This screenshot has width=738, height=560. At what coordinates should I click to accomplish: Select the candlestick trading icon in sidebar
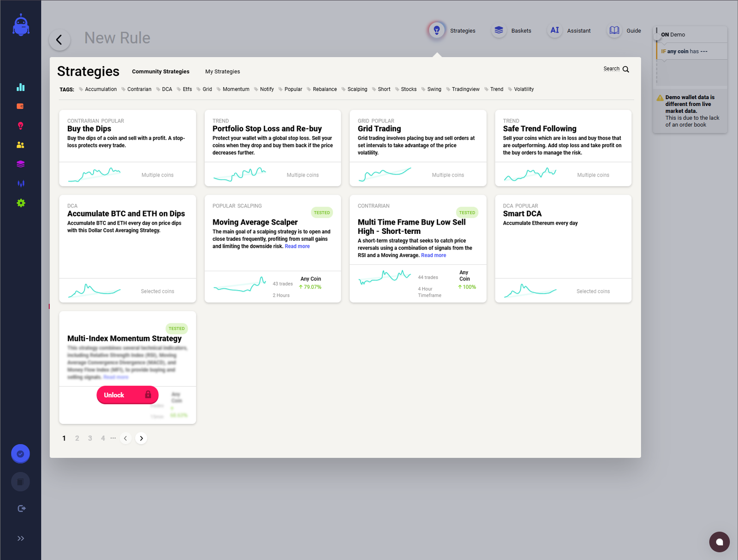(20, 183)
